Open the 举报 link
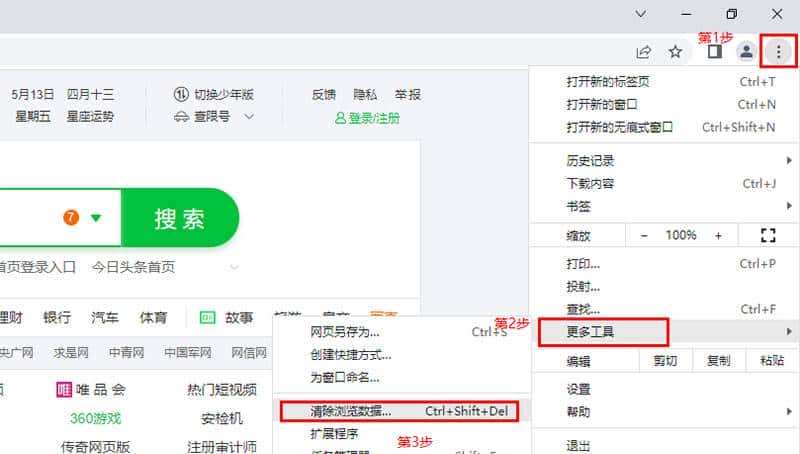 [x=408, y=94]
